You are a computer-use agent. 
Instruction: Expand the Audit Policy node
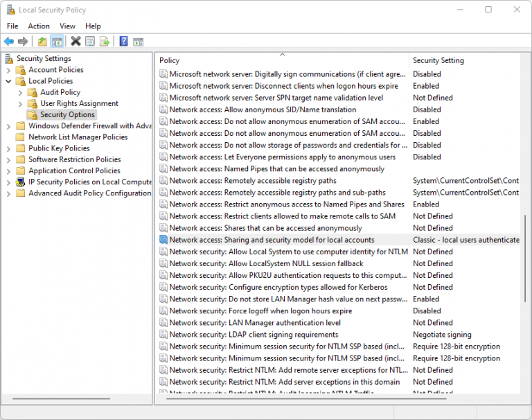[20, 93]
